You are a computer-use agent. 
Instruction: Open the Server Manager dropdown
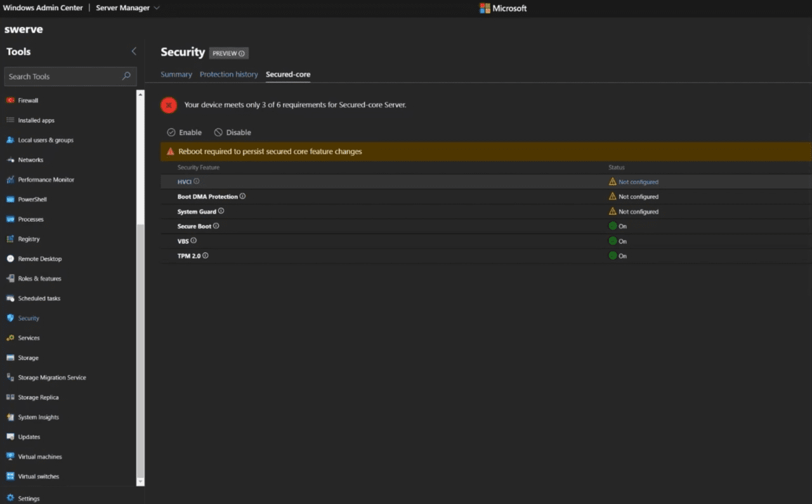tap(128, 8)
